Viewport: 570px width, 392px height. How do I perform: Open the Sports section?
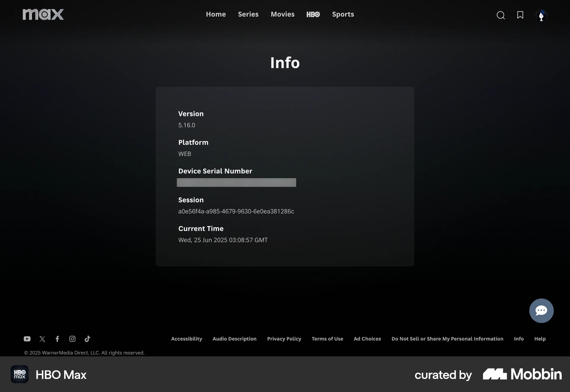[x=343, y=14]
